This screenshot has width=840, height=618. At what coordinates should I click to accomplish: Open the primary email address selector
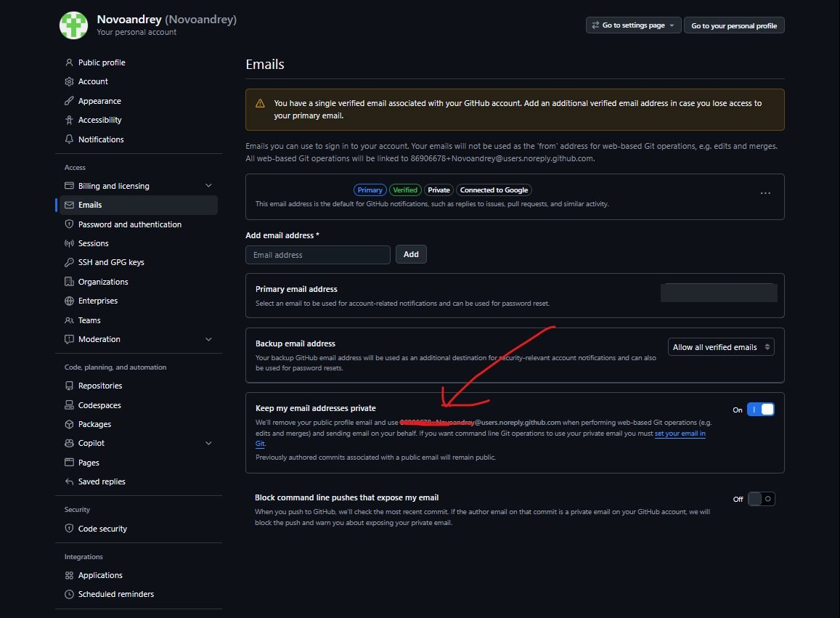719,293
